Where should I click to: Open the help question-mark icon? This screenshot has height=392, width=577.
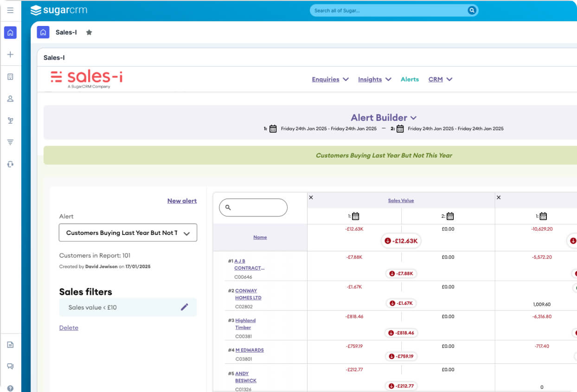click(x=10, y=388)
